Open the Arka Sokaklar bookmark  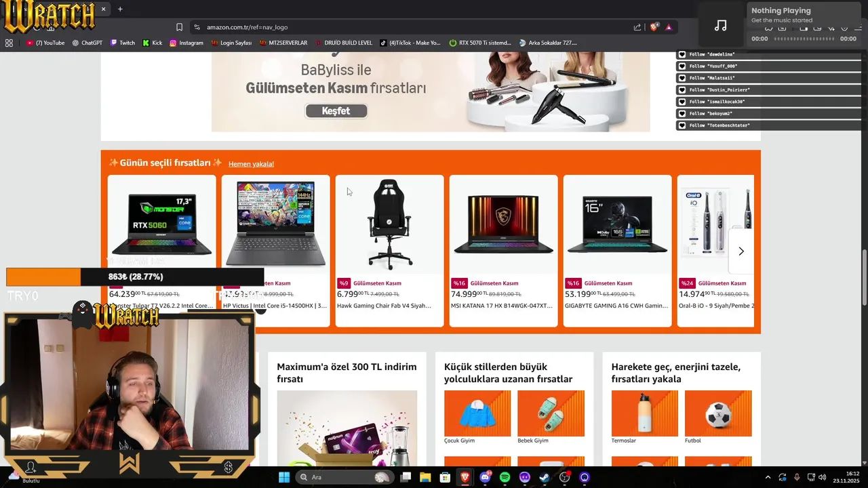coord(547,43)
